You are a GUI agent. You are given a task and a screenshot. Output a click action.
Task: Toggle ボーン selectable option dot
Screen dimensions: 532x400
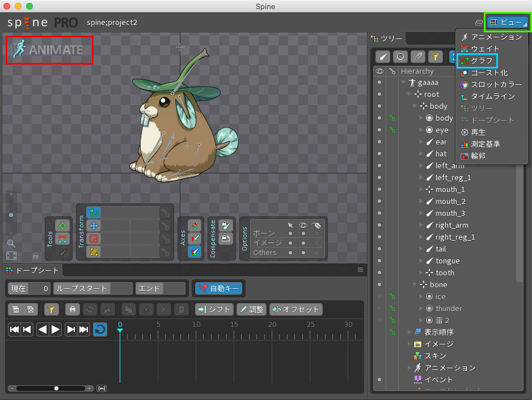(x=290, y=233)
